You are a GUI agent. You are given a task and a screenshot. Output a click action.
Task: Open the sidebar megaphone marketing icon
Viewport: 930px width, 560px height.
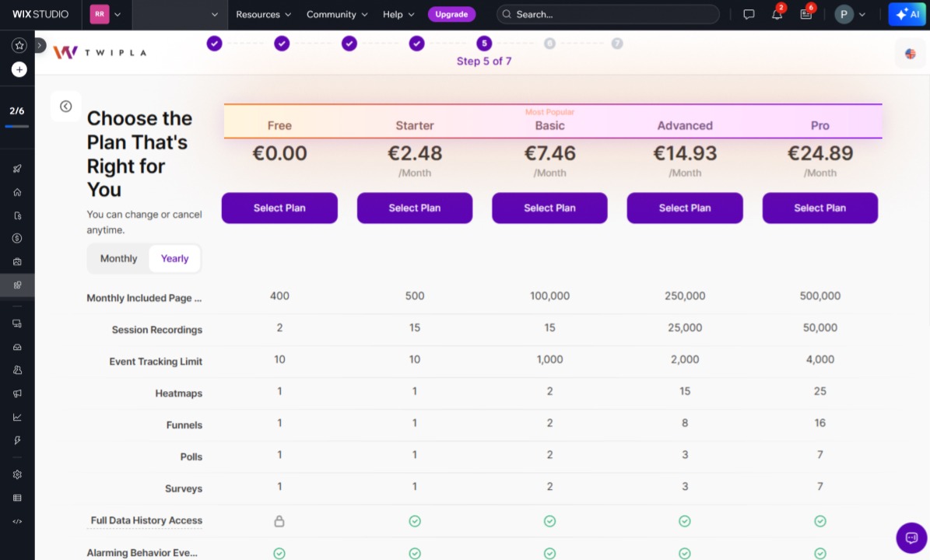(x=17, y=394)
